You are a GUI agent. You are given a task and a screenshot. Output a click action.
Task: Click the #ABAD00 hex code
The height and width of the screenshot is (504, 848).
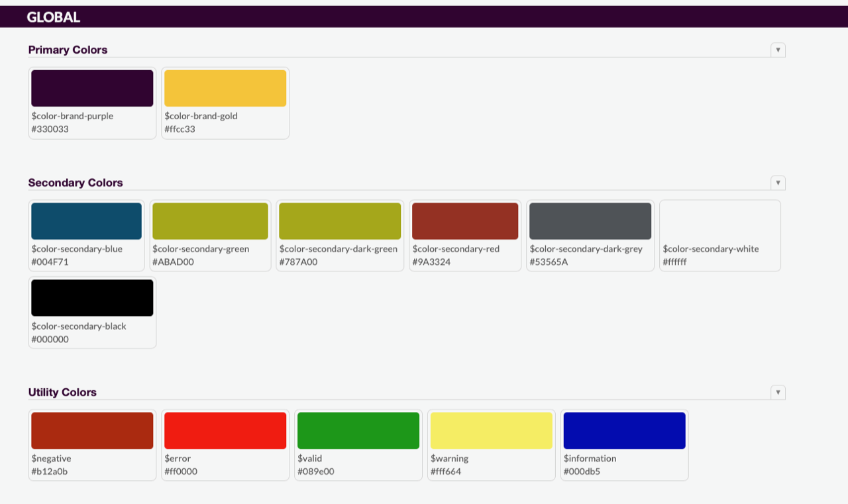click(x=173, y=262)
